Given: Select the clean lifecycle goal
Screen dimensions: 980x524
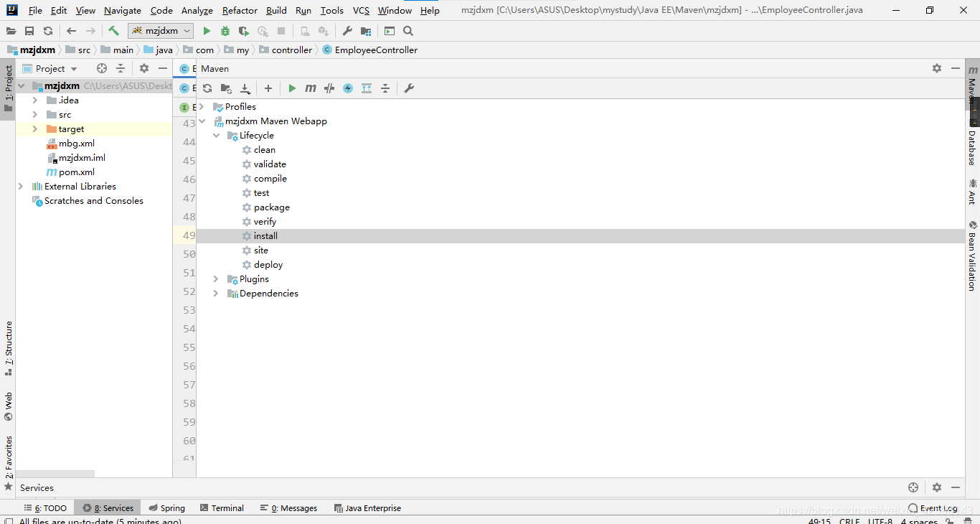Looking at the screenshot, I should pos(265,150).
